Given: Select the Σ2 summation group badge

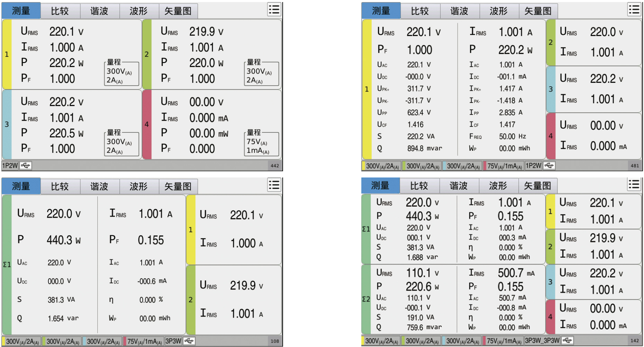Looking at the screenshot, I should click(x=366, y=299).
